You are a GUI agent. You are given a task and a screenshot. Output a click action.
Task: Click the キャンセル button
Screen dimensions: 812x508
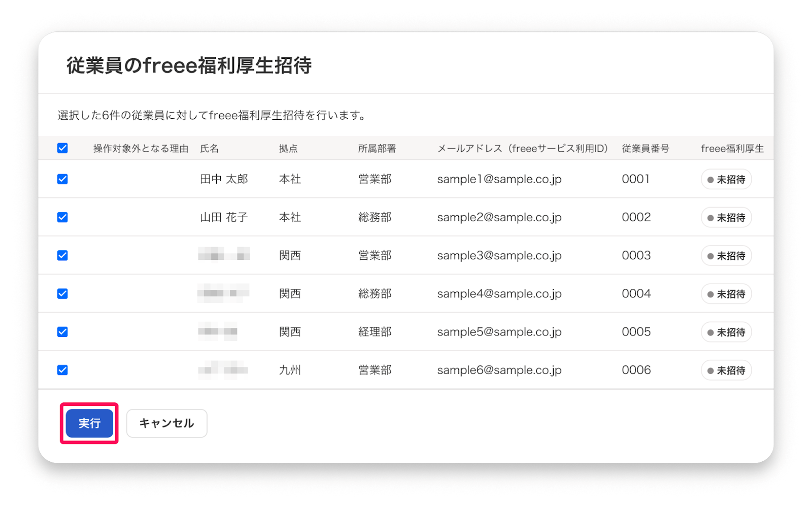click(166, 423)
